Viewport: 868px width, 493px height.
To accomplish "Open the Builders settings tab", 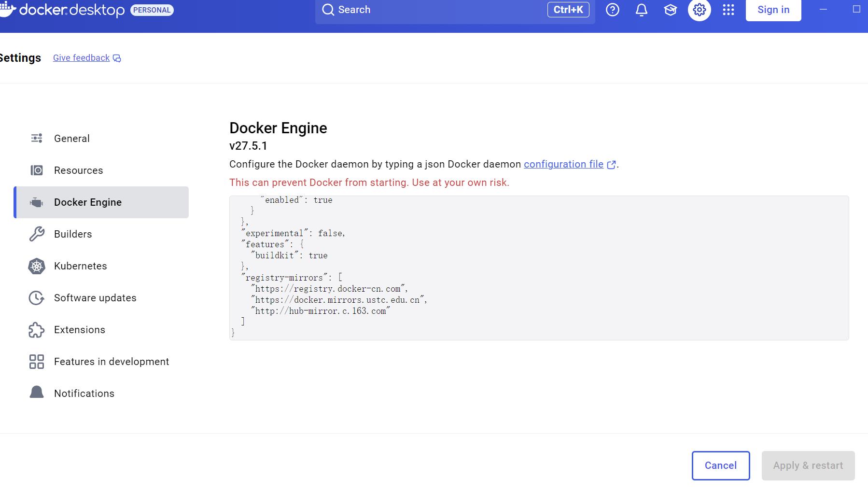I will [101, 234].
